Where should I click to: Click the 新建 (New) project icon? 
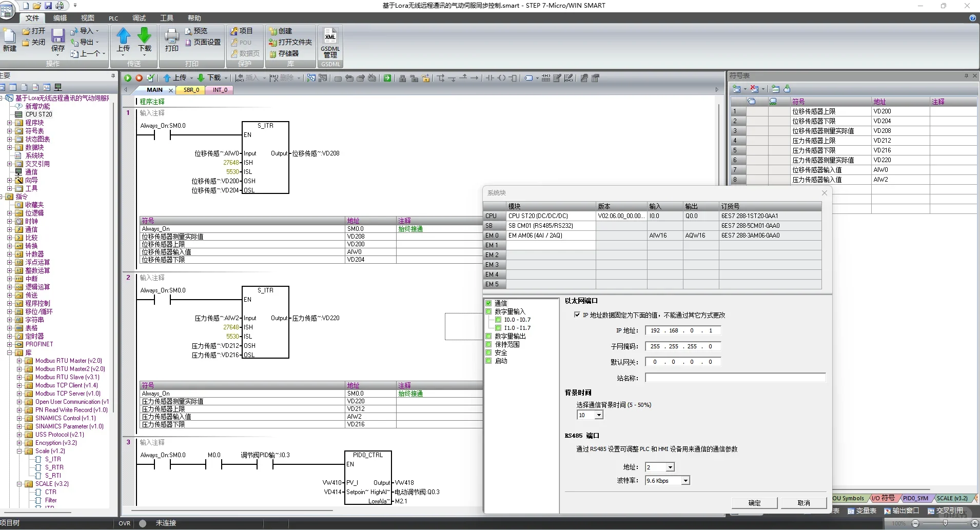pos(10,36)
